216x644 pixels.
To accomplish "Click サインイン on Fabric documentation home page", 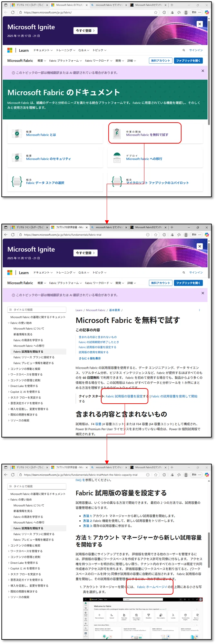I will coord(196,50).
